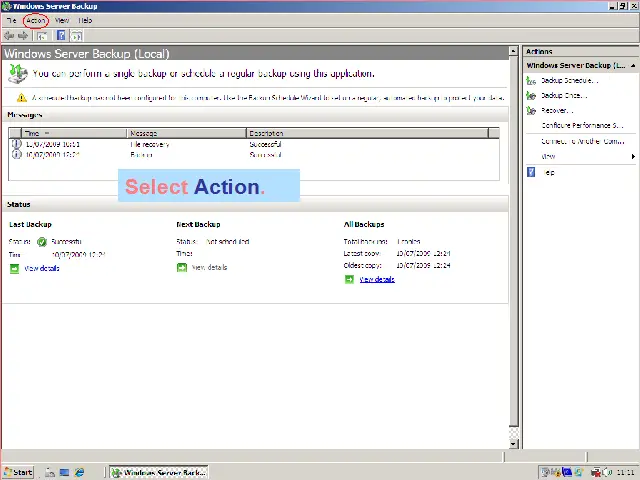Open the View menu in the menu bar
The height and width of the screenshot is (480, 640).
tap(62, 20)
